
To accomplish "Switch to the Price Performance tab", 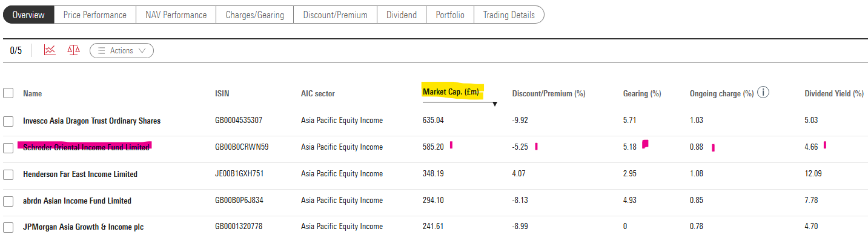I will (x=95, y=15).
